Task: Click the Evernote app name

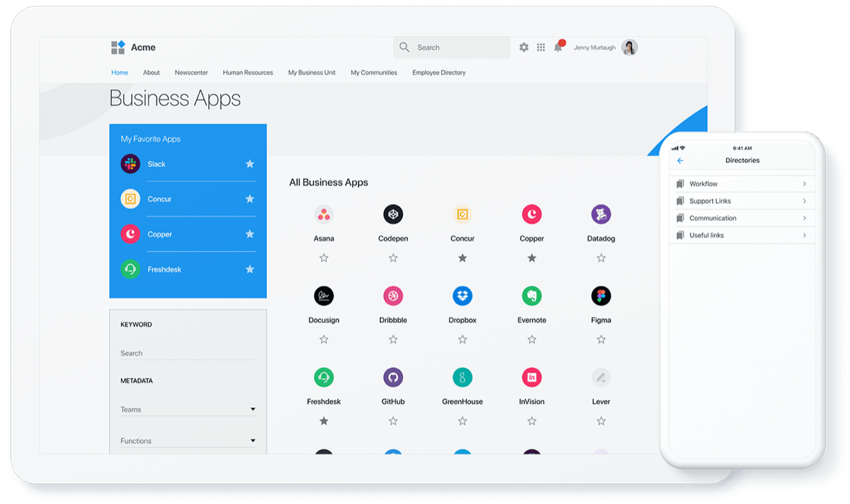Action: (x=532, y=320)
